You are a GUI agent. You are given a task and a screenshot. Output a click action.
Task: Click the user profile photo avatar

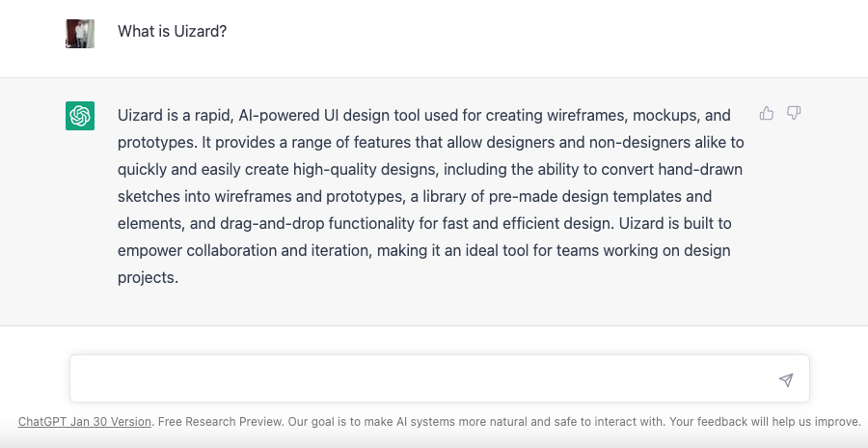pos(80,34)
